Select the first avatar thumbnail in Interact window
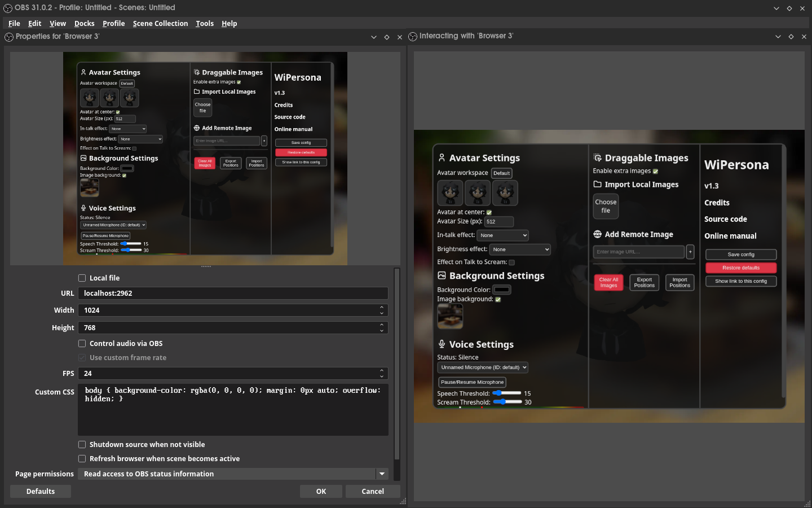The image size is (812, 508). tap(450, 193)
